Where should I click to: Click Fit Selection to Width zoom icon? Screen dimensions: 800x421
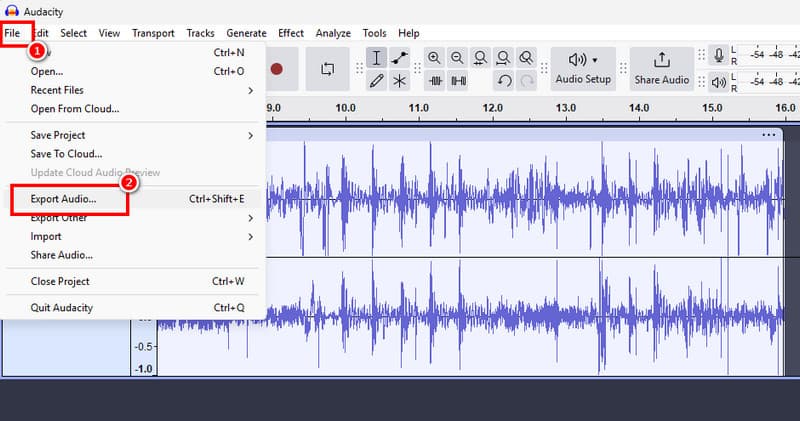pyautogui.click(x=480, y=58)
